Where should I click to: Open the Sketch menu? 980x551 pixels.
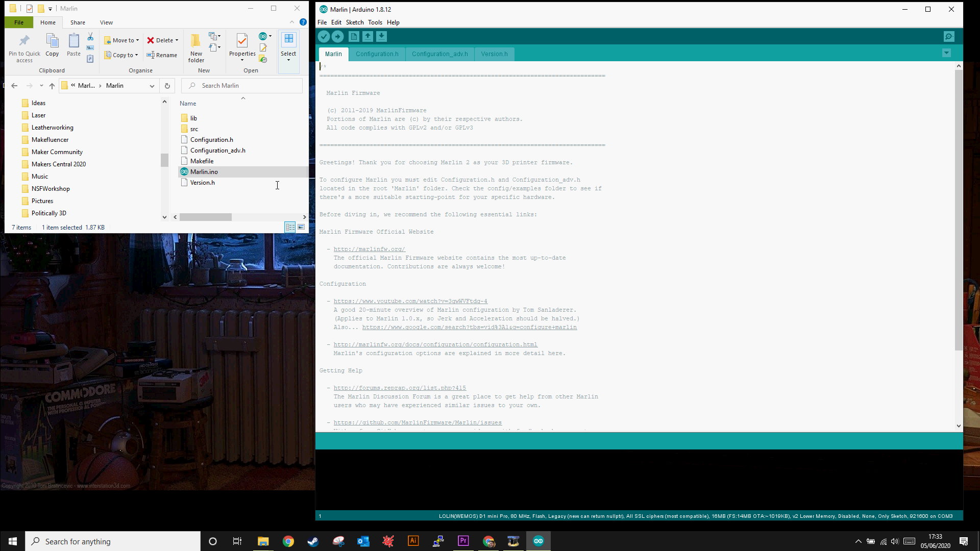tap(354, 22)
